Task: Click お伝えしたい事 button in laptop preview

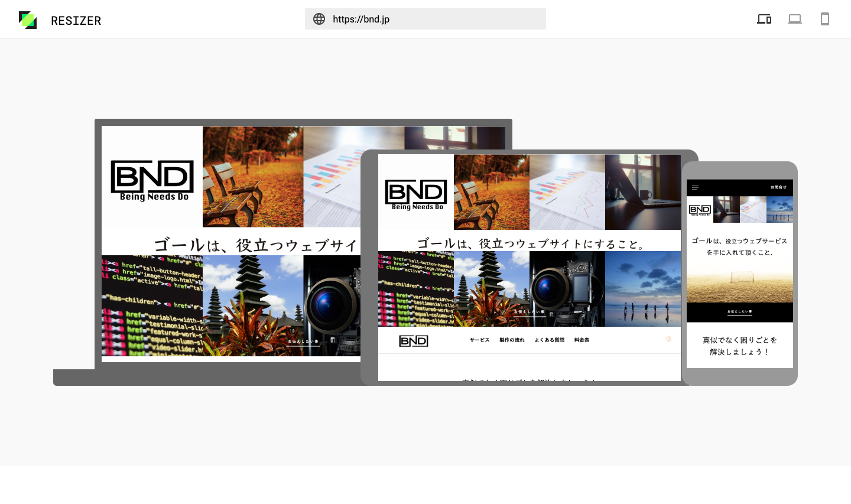Action: pyautogui.click(x=303, y=342)
